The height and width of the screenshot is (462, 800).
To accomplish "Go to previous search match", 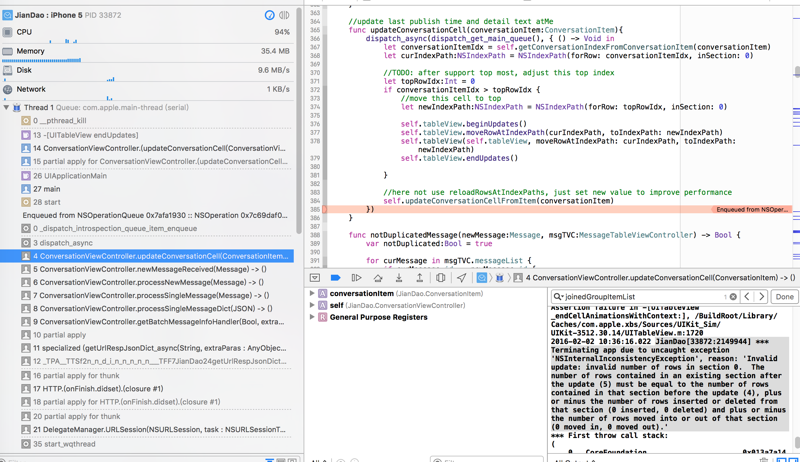I will coord(747,297).
